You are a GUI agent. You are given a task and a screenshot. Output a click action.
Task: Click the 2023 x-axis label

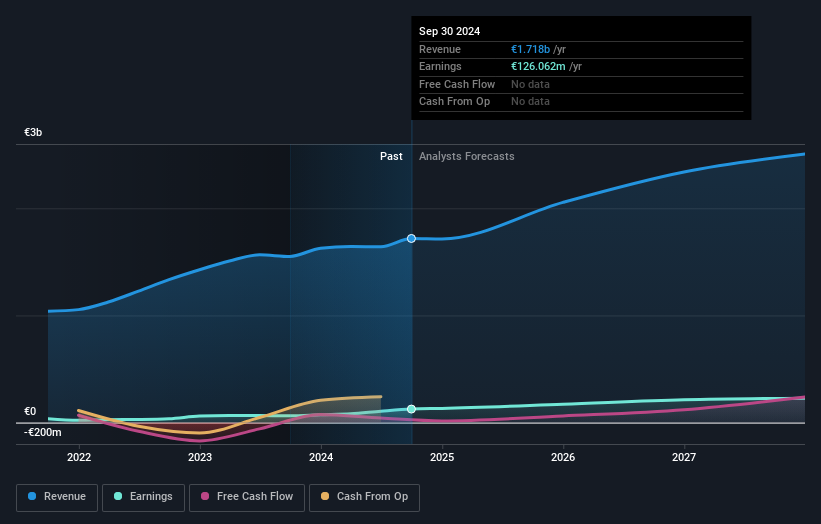(x=200, y=458)
